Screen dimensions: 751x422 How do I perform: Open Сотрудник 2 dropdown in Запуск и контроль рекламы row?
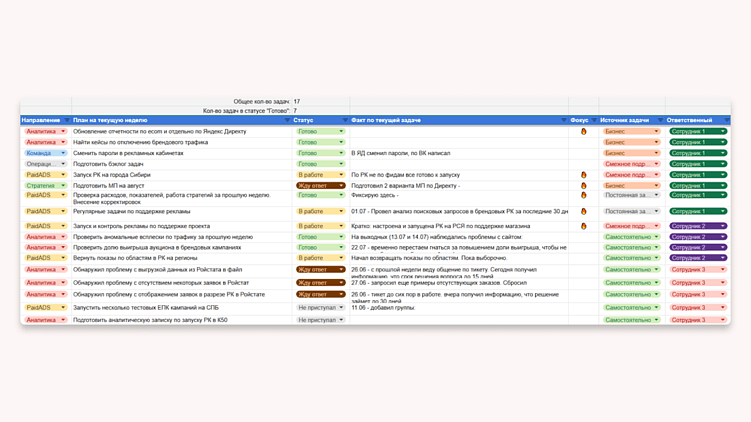point(698,226)
